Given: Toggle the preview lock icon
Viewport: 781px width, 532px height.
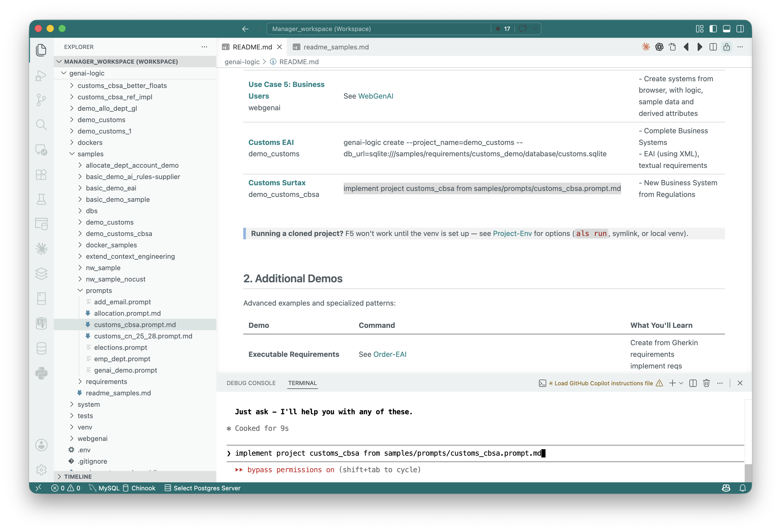Looking at the screenshot, I should click(x=726, y=47).
